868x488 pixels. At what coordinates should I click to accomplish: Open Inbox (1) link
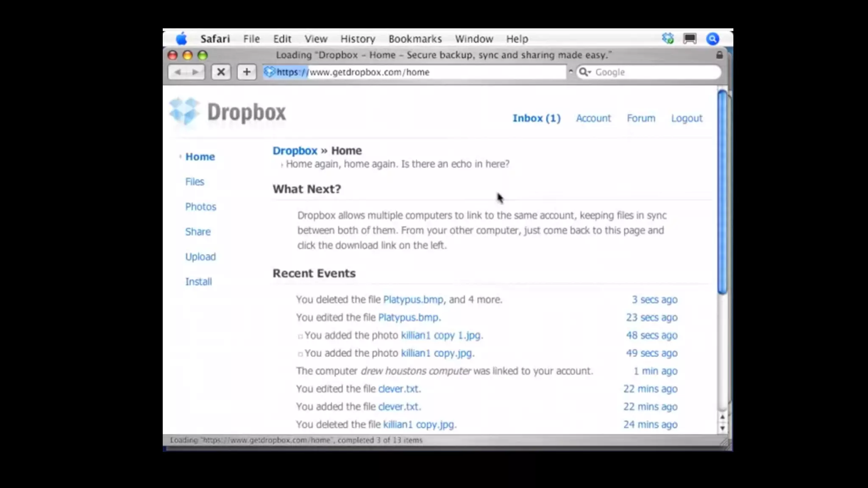pyautogui.click(x=536, y=118)
